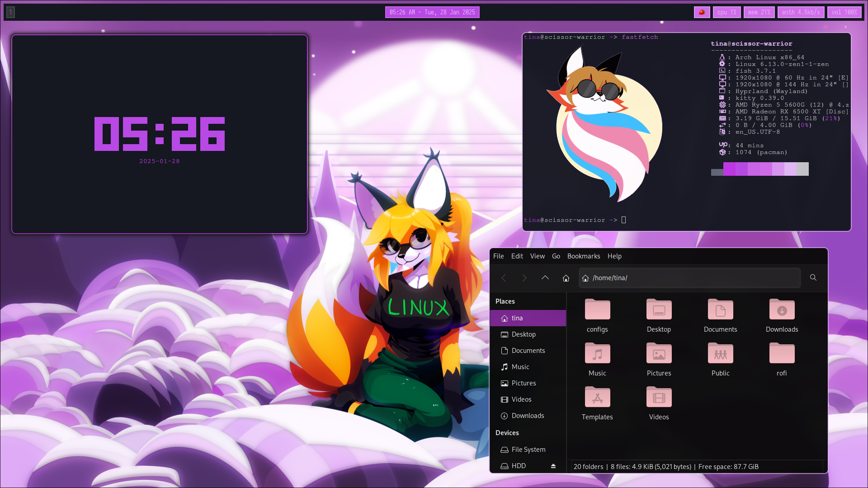This screenshot has width=868, height=488.
Task: Open the rofi folder
Action: [x=782, y=354]
